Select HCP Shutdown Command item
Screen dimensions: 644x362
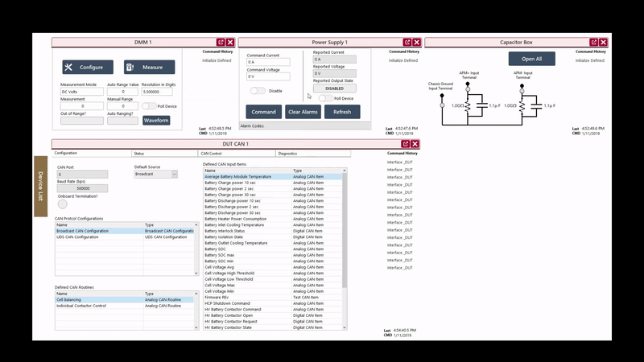point(273,303)
